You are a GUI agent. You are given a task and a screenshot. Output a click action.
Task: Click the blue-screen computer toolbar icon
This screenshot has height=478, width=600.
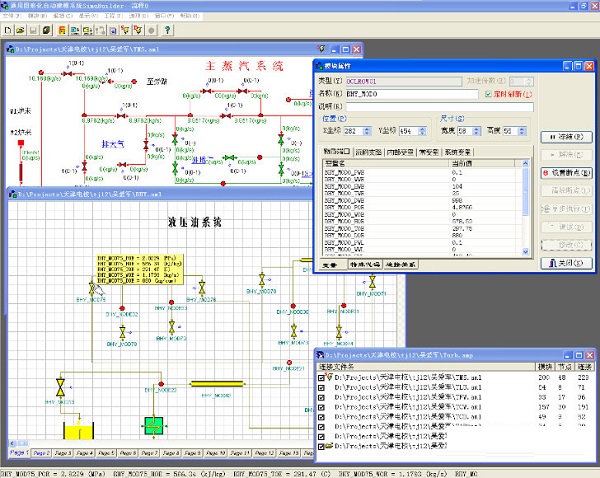tap(75, 30)
